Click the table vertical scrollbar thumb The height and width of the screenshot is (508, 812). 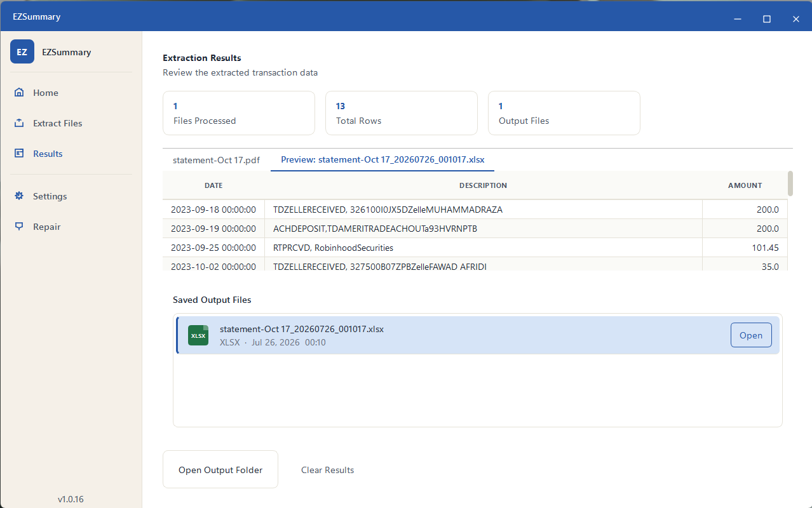tap(790, 184)
